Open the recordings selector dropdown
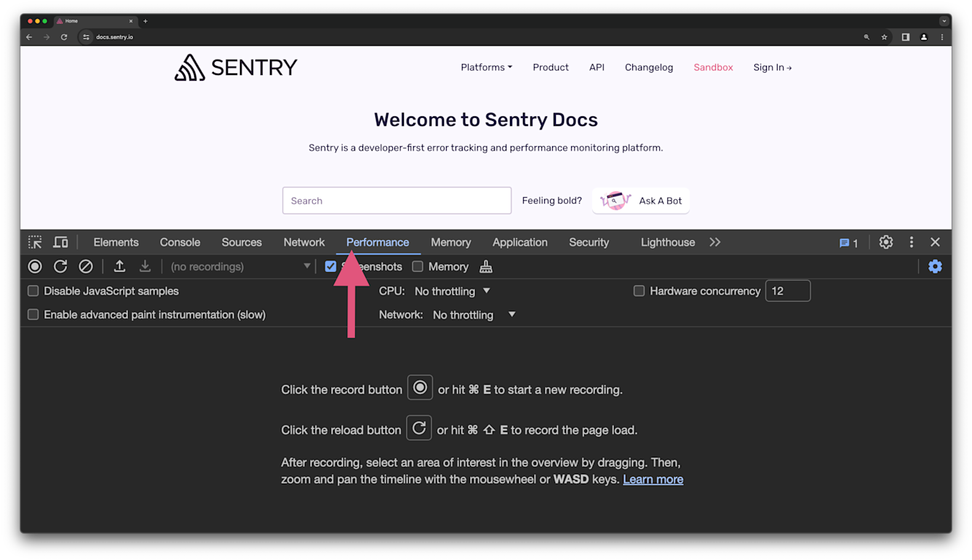The image size is (972, 560). 239,266
